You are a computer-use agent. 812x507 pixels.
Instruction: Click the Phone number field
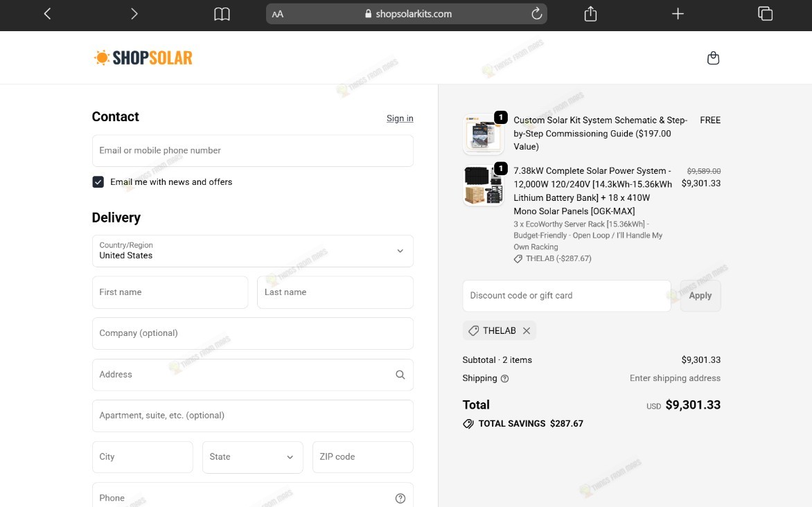(x=253, y=495)
